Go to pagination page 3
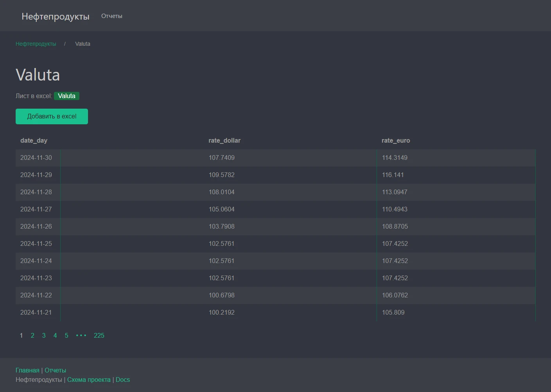The height and width of the screenshot is (392, 551). pyautogui.click(x=44, y=336)
